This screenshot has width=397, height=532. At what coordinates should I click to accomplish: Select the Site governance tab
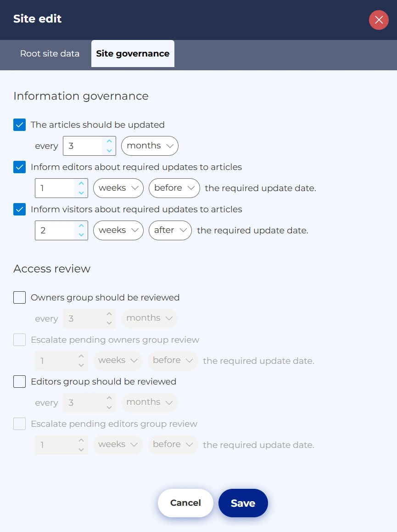pyautogui.click(x=133, y=54)
